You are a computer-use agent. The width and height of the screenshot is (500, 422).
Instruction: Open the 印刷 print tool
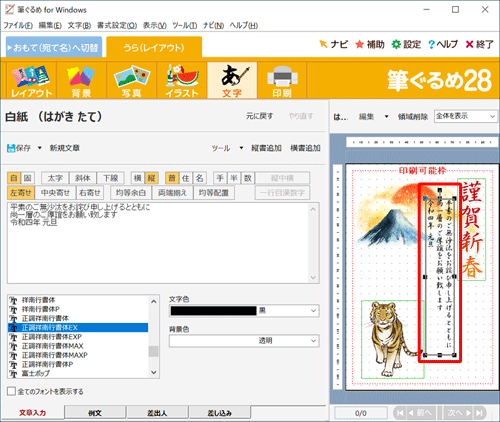coord(282,80)
